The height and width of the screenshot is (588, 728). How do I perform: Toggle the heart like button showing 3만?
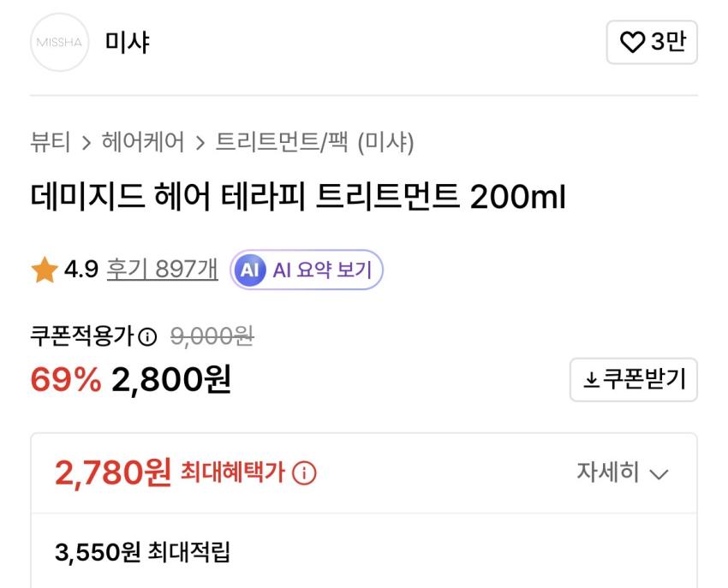pyautogui.click(x=651, y=42)
